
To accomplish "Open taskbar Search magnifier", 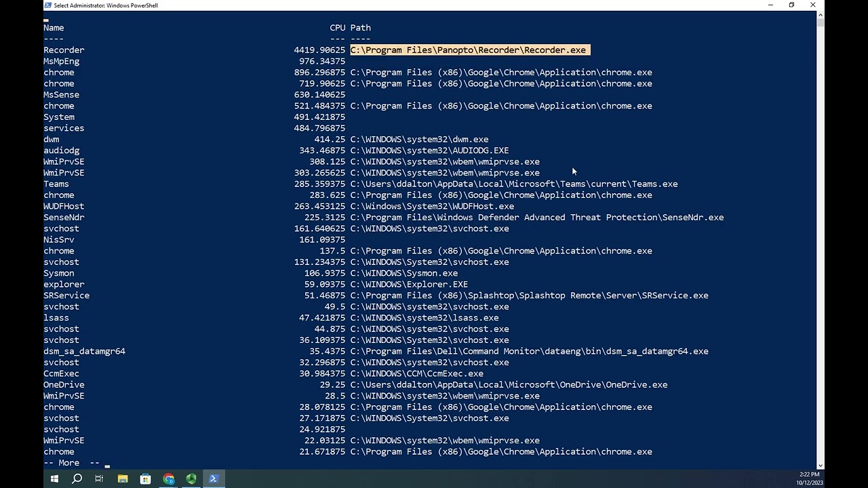I will pyautogui.click(x=77, y=479).
